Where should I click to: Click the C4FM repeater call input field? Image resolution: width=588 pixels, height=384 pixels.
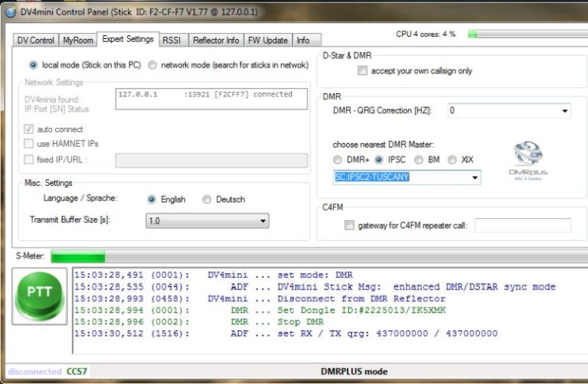pyautogui.click(x=523, y=226)
